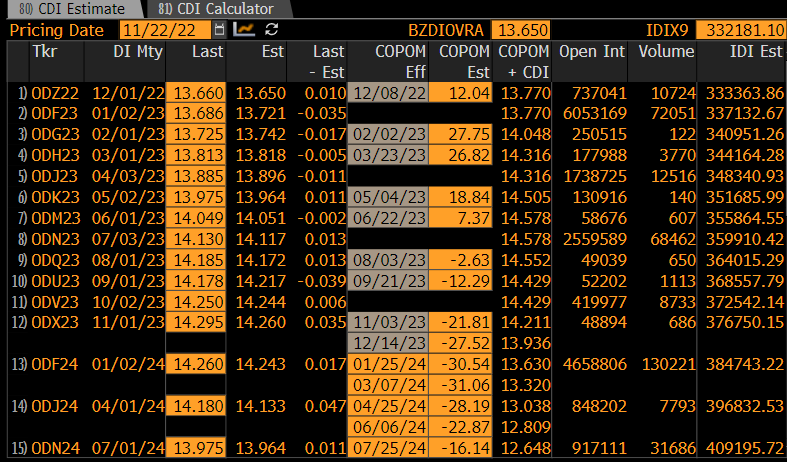Edit Last price 14.130 for ODN23
The width and height of the screenshot is (787, 462).
click(x=196, y=239)
